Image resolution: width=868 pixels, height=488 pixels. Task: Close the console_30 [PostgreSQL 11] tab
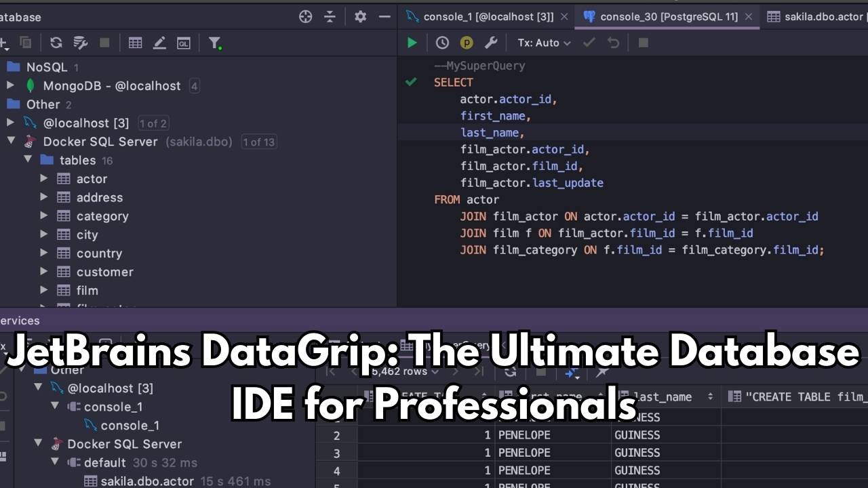point(747,17)
